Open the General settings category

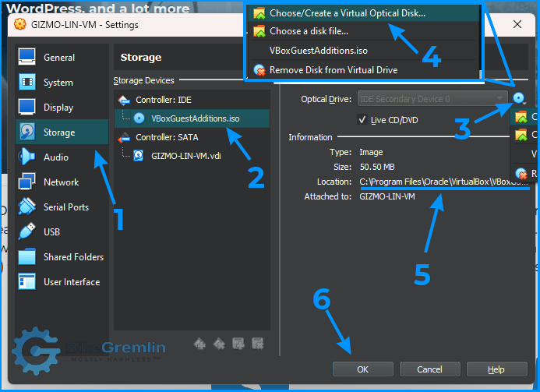click(x=62, y=57)
